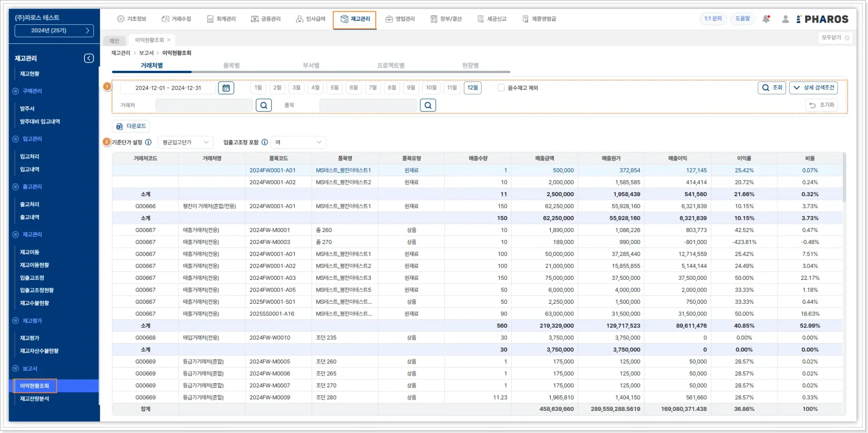Open the date range calendar picker

pos(226,88)
